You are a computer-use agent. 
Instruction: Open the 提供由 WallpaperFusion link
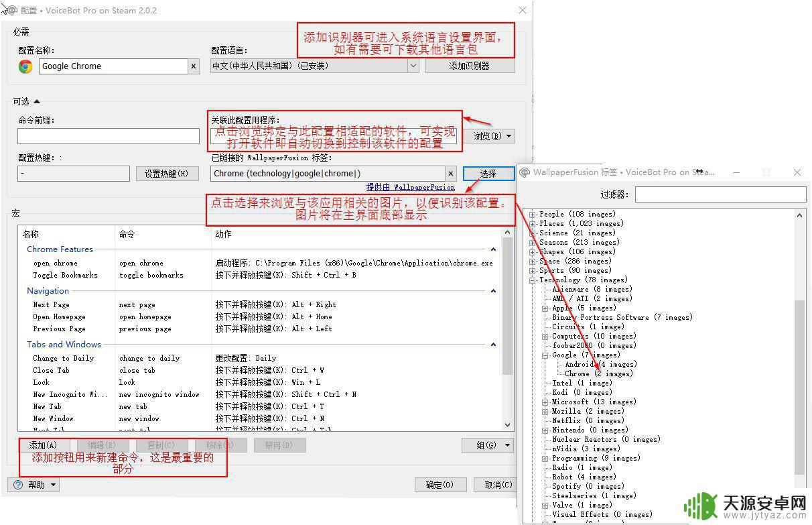click(411, 187)
